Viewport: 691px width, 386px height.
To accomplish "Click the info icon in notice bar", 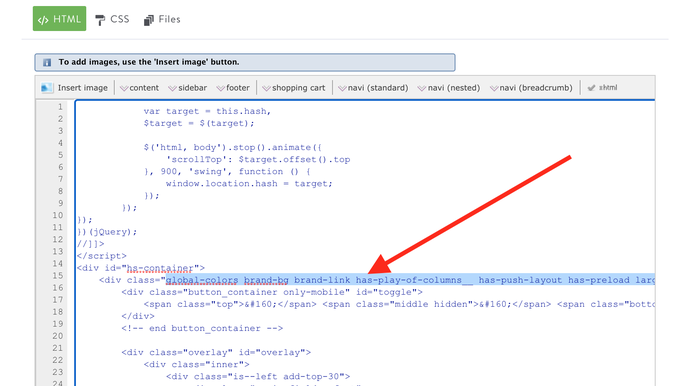I will coord(47,62).
